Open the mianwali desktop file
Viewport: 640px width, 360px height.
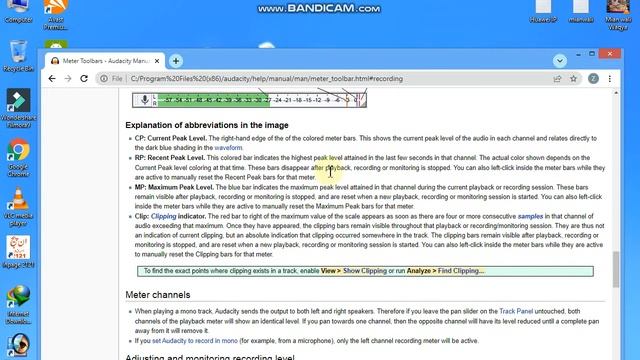coord(580,11)
